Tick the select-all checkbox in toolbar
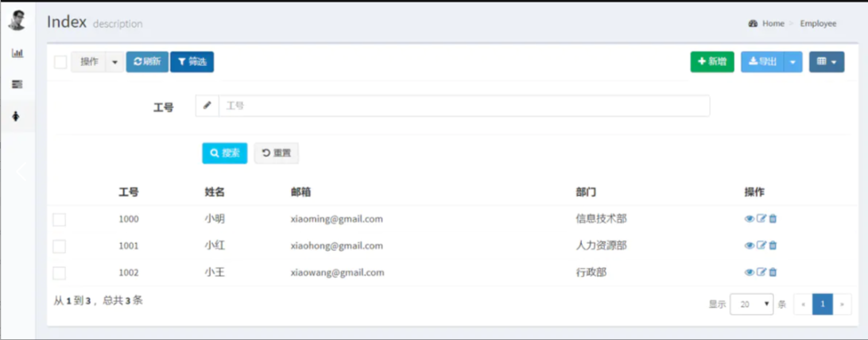This screenshot has width=868, height=340. click(x=60, y=62)
